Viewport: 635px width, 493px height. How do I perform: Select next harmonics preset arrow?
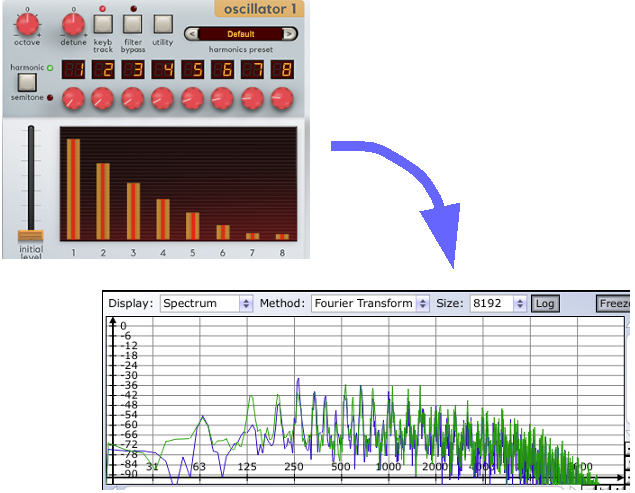(x=289, y=34)
